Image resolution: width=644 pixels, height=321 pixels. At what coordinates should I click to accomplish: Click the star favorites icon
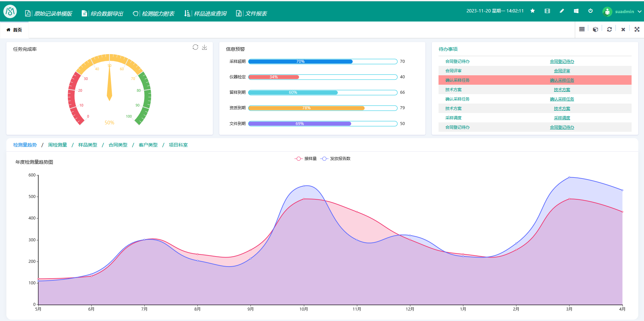pyautogui.click(x=533, y=11)
